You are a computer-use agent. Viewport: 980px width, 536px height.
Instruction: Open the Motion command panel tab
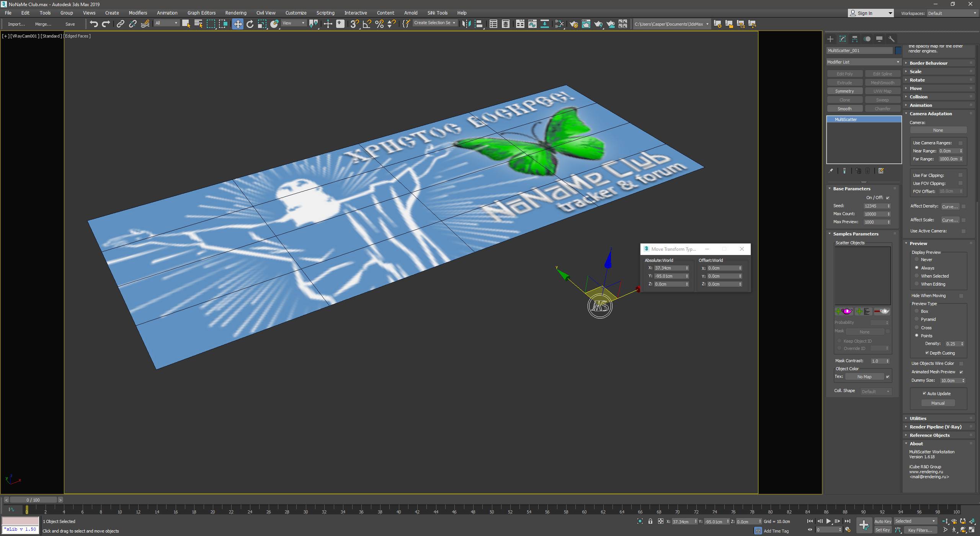click(867, 39)
